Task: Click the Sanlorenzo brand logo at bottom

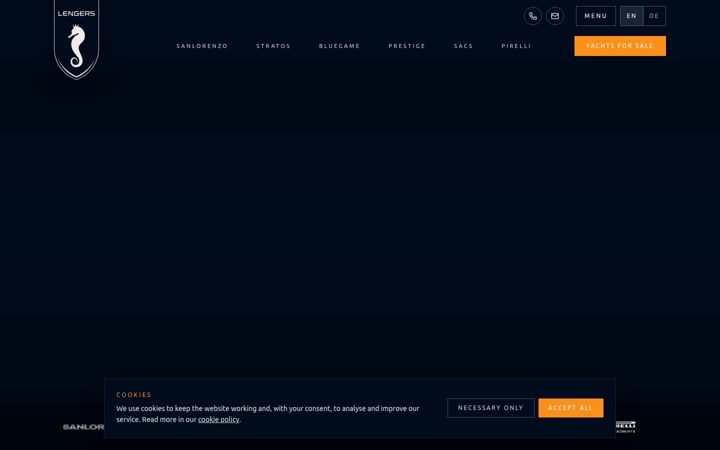Action: [x=84, y=427]
